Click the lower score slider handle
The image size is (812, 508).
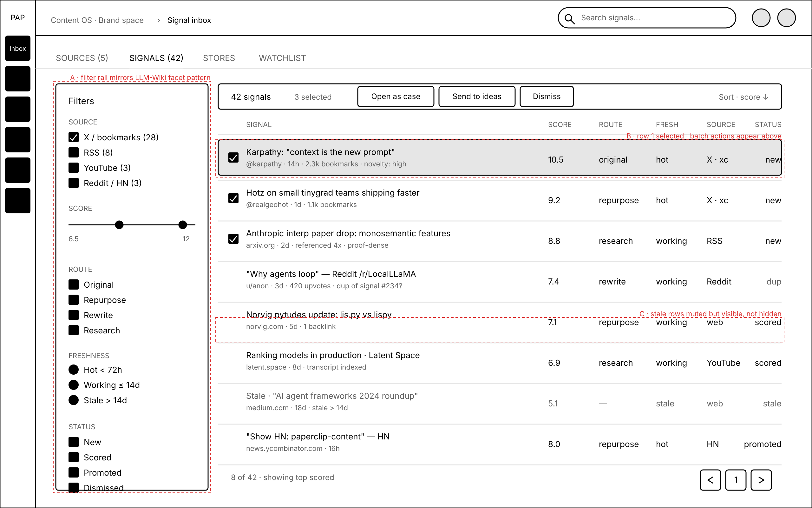pos(119,225)
